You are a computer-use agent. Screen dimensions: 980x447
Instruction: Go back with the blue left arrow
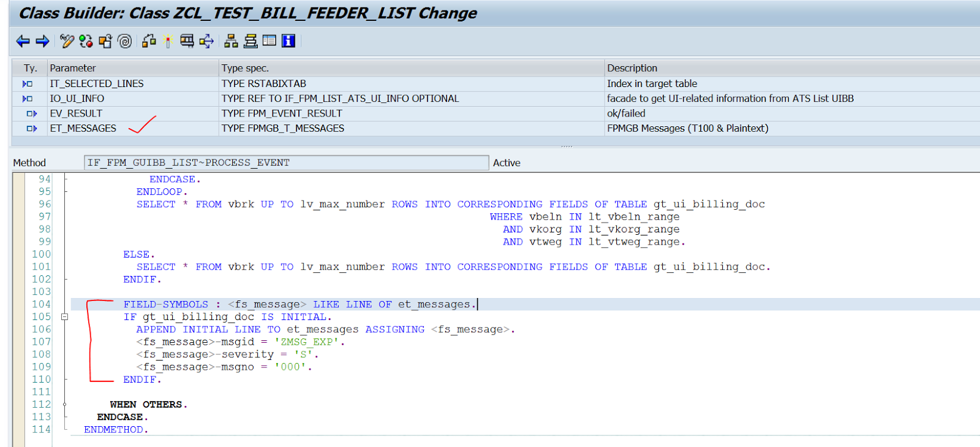pos(23,41)
